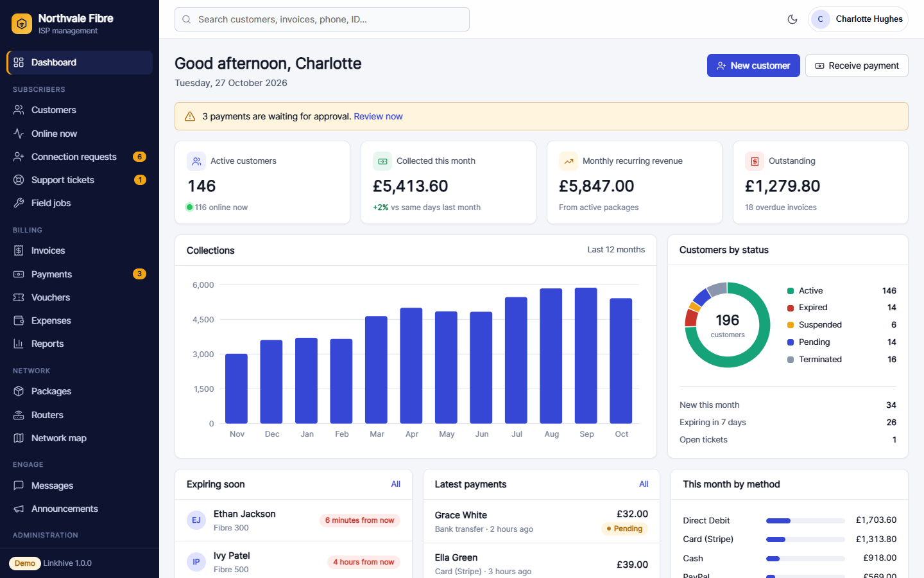Open the Charlotte Hughes user menu
Viewport: 924px width, 578px height.
coord(858,19)
